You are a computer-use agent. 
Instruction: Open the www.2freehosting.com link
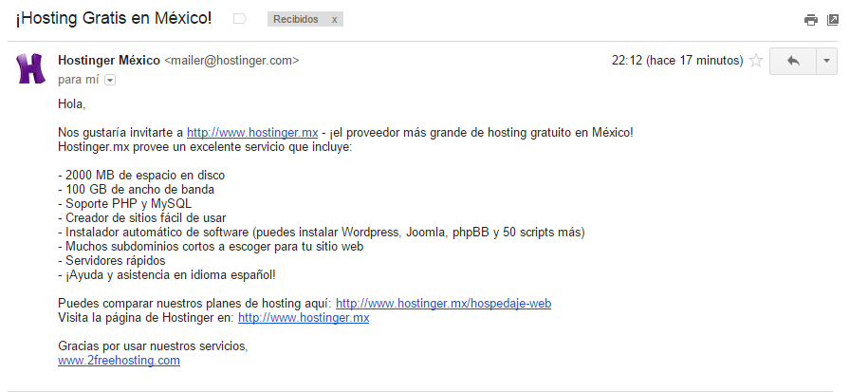119,361
